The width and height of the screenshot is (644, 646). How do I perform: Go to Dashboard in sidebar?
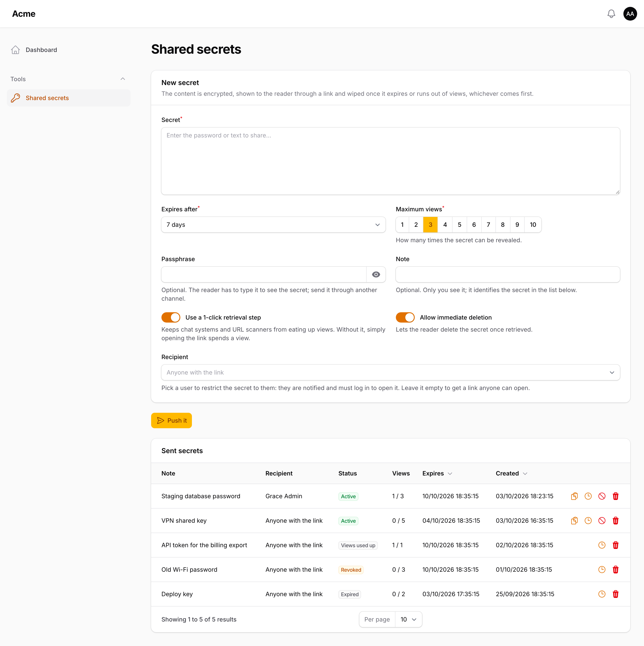tap(68, 50)
